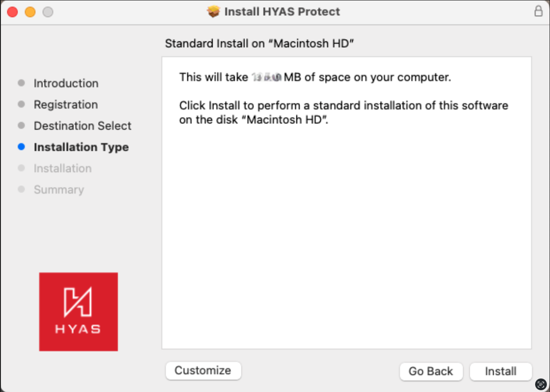Click the blue Installation Type step bullet
This screenshot has height=392, width=550.
point(21,147)
